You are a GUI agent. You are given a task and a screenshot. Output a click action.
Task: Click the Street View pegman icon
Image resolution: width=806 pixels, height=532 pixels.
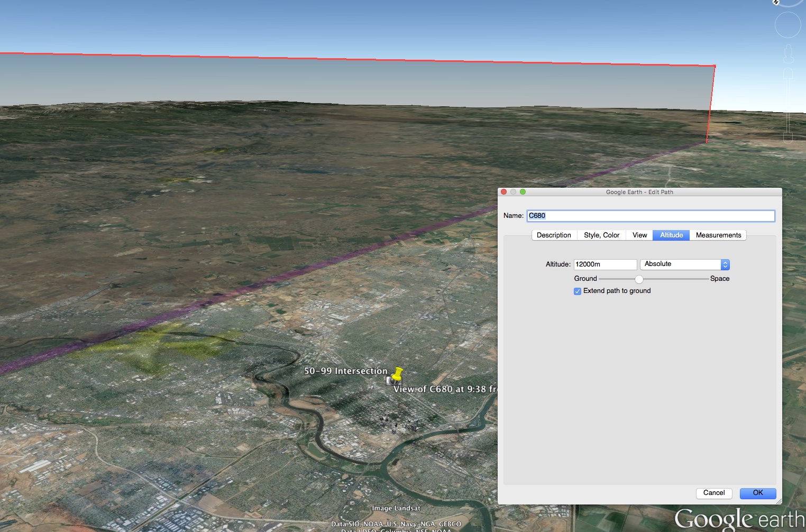[x=788, y=53]
